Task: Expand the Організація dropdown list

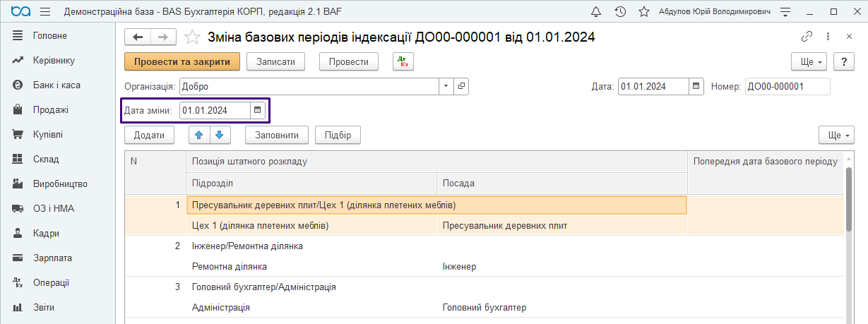Action: 446,86
